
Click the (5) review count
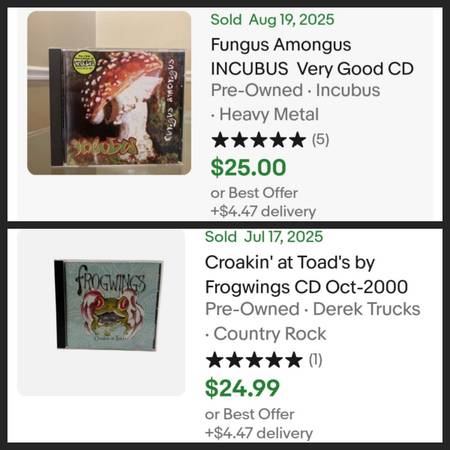pos(321,140)
